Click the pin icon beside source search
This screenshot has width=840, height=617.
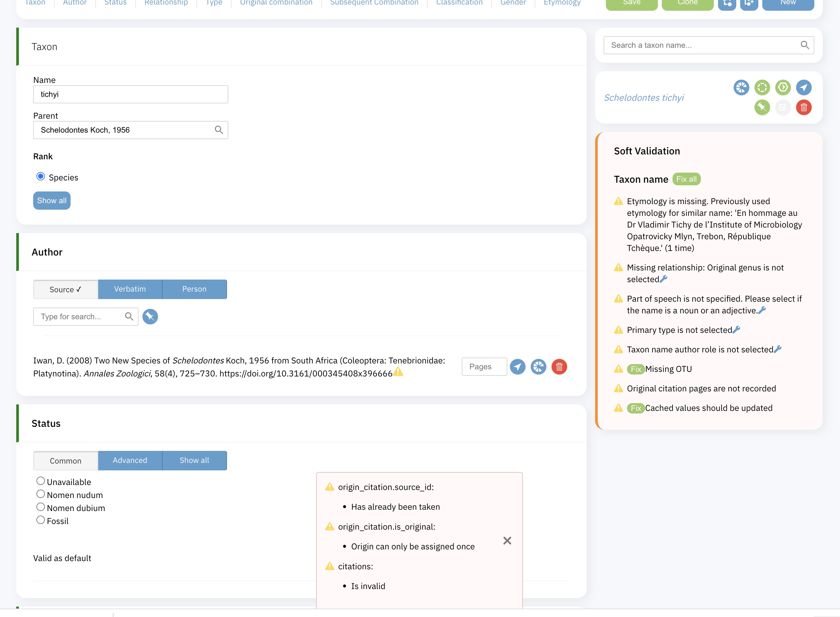[x=150, y=317]
